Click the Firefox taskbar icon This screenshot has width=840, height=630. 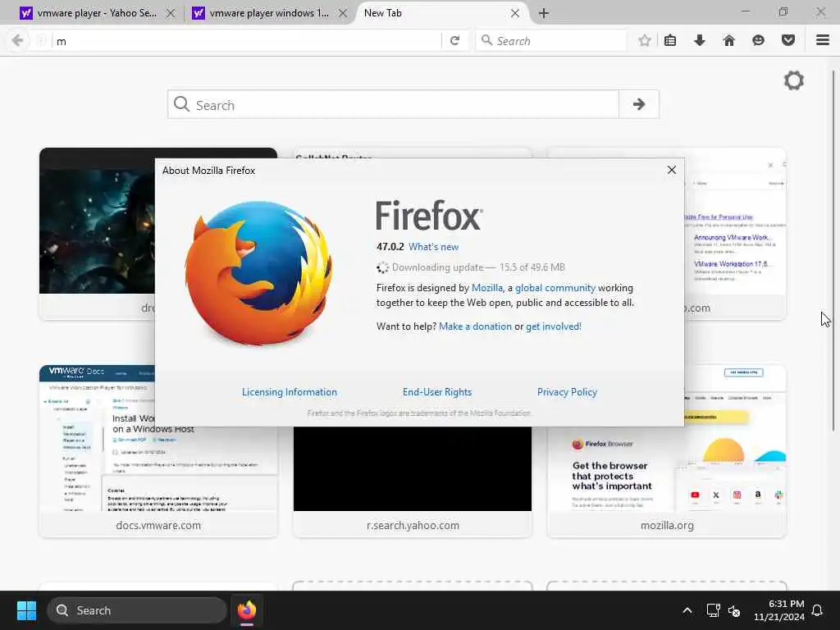point(246,610)
